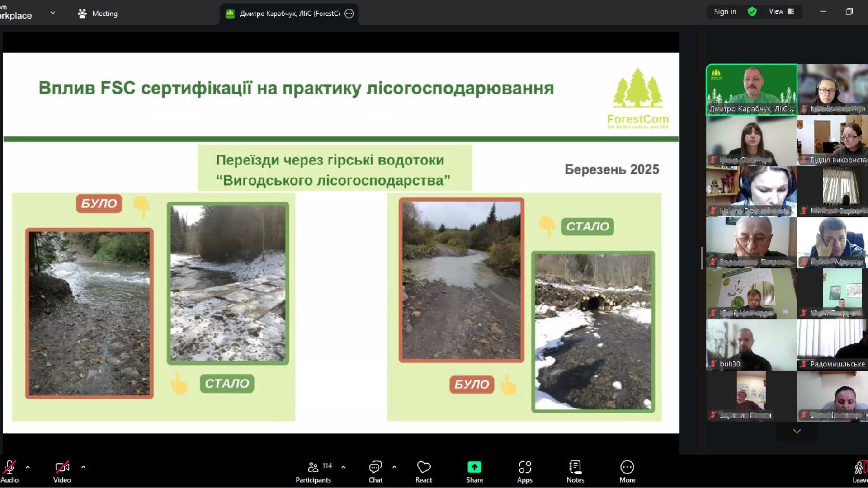The image size is (868, 488).
Task: Click the green Share screen icon
Action: click(474, 467)
